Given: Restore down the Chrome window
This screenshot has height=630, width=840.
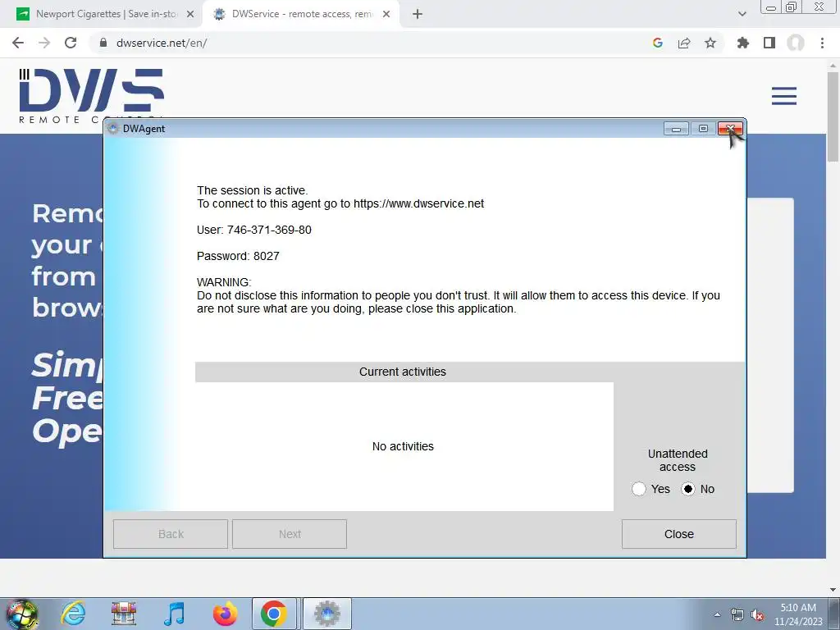Looking at the screenshot, I should point(792,7).
